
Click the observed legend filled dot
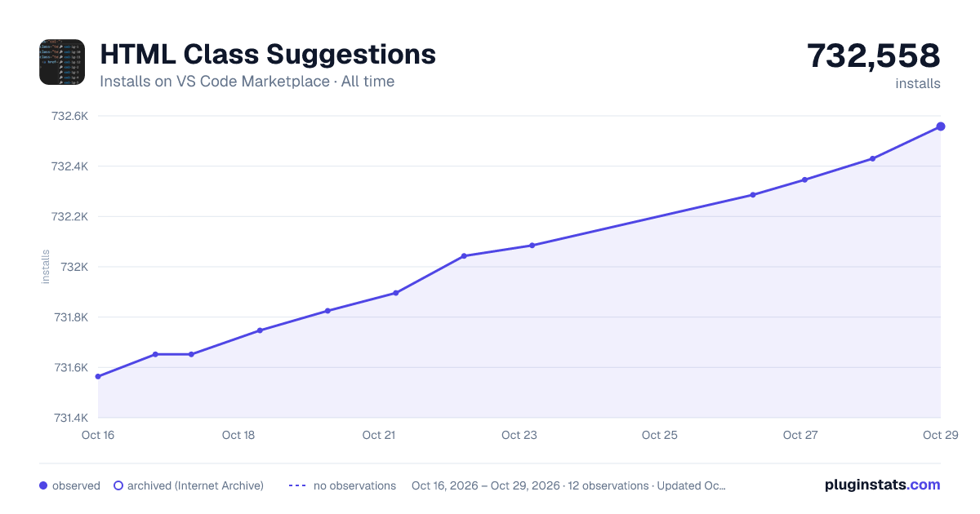pyautogui.click(x=43, y=485)
